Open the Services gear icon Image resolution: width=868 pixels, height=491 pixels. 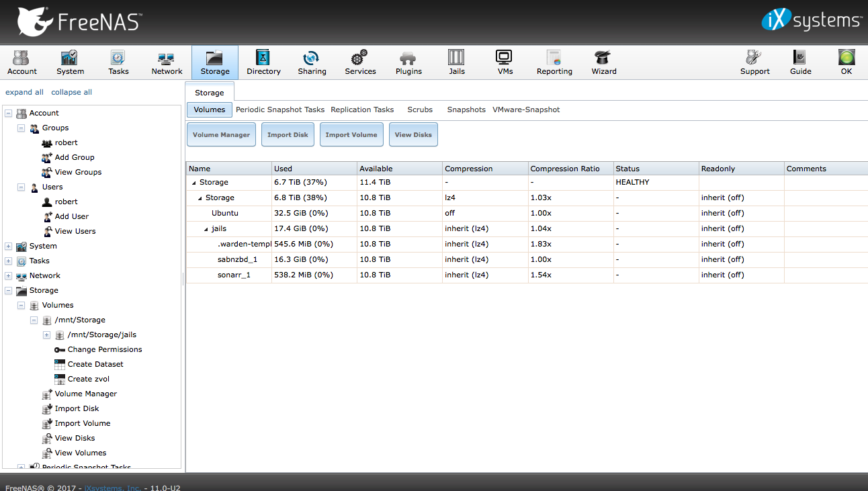[360, 58]
